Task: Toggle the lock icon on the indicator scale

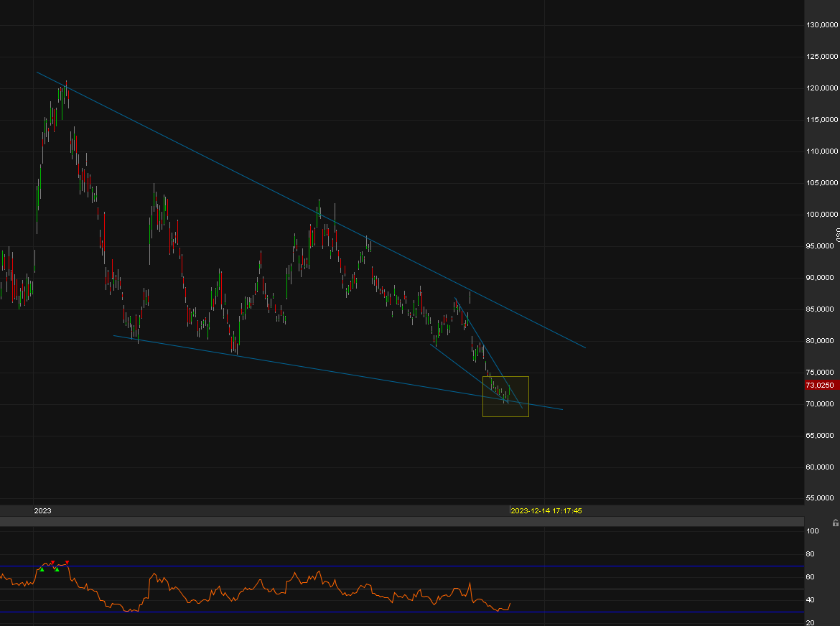Action: (x=835, y=523)
